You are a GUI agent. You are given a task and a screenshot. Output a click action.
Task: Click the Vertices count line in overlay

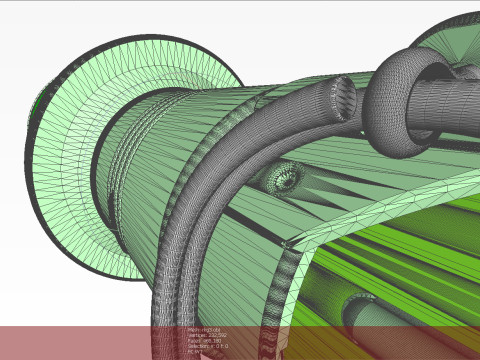207,335
